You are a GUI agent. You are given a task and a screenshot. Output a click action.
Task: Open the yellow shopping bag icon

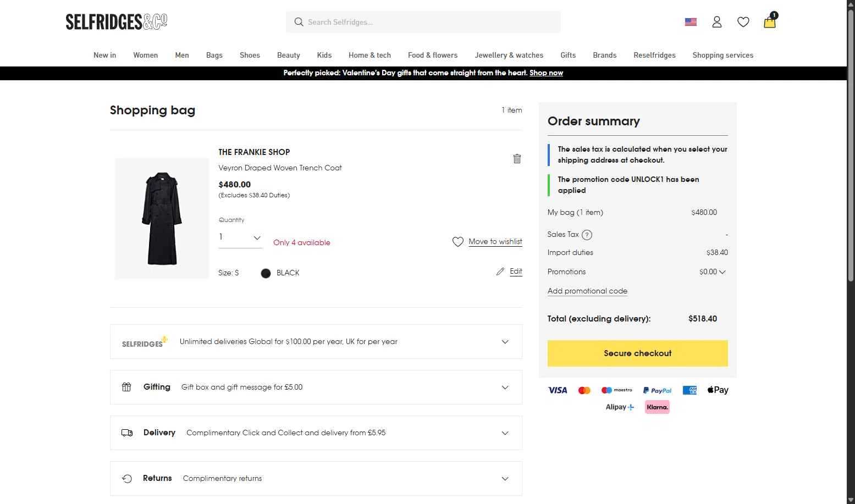tap(770, 21)
